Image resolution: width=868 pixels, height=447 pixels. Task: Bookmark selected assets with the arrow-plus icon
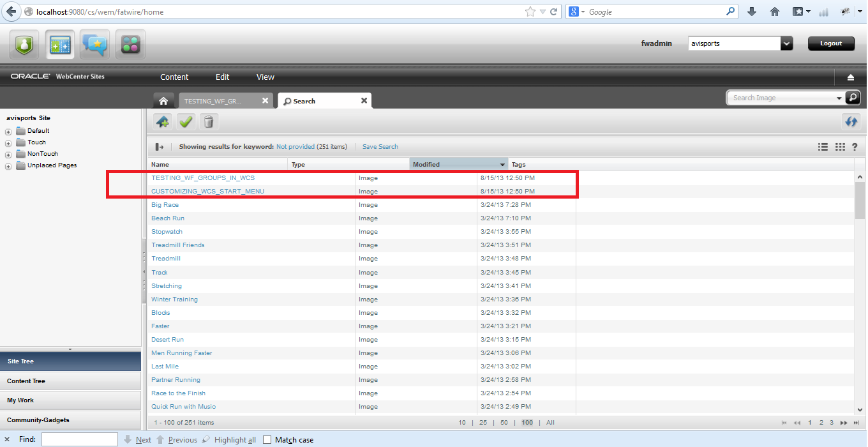[x=162, y=121]
